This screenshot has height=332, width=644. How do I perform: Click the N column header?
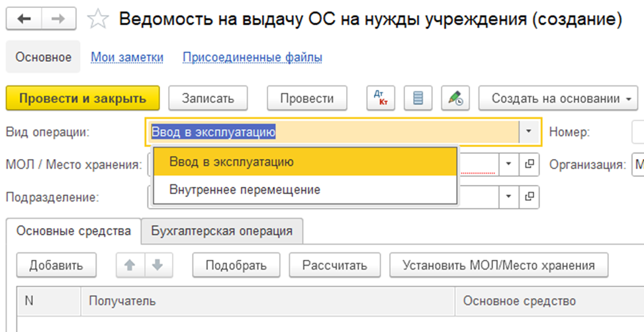point(49,301)
